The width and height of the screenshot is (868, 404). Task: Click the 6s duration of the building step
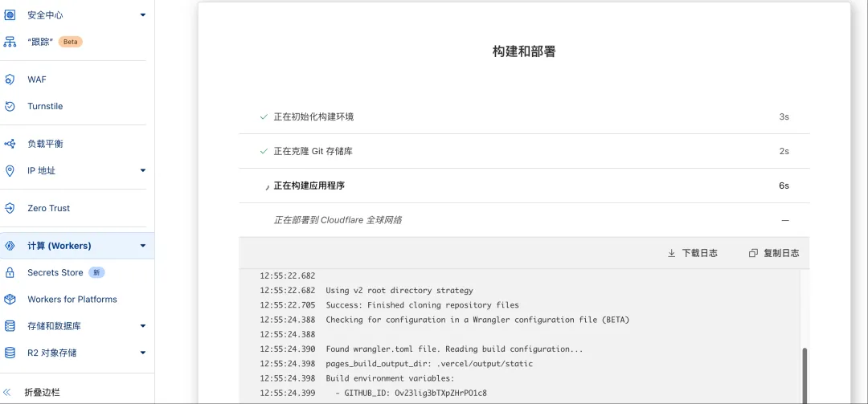784,186
